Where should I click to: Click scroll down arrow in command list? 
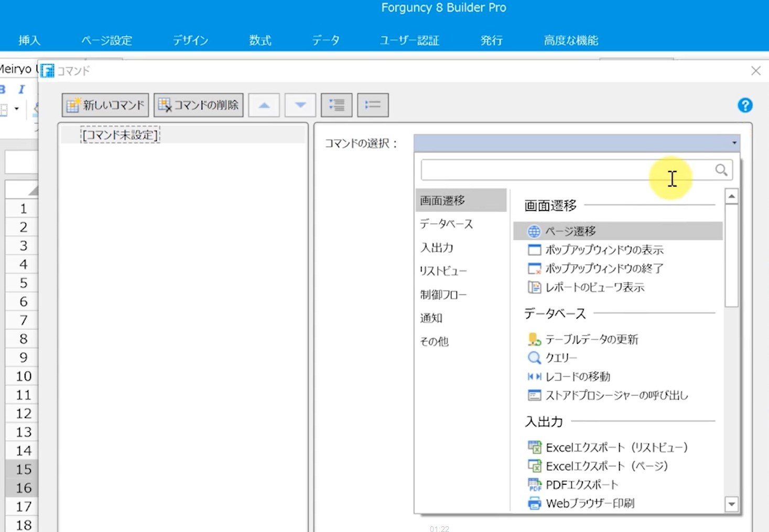(731, 504)
